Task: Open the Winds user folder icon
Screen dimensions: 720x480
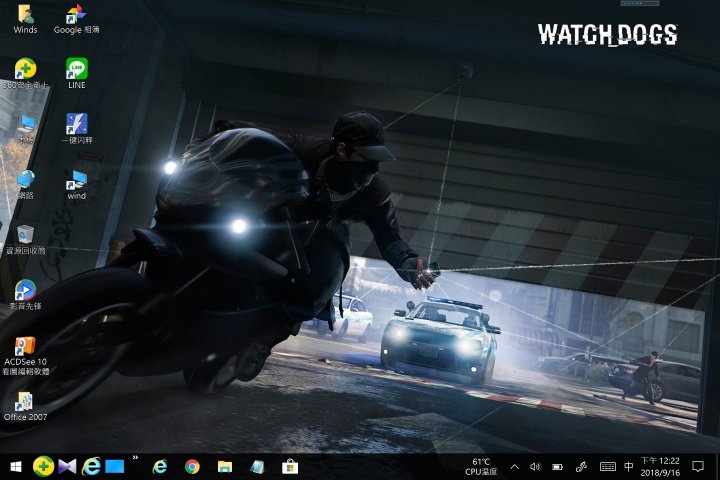Action: click(25, 19)
